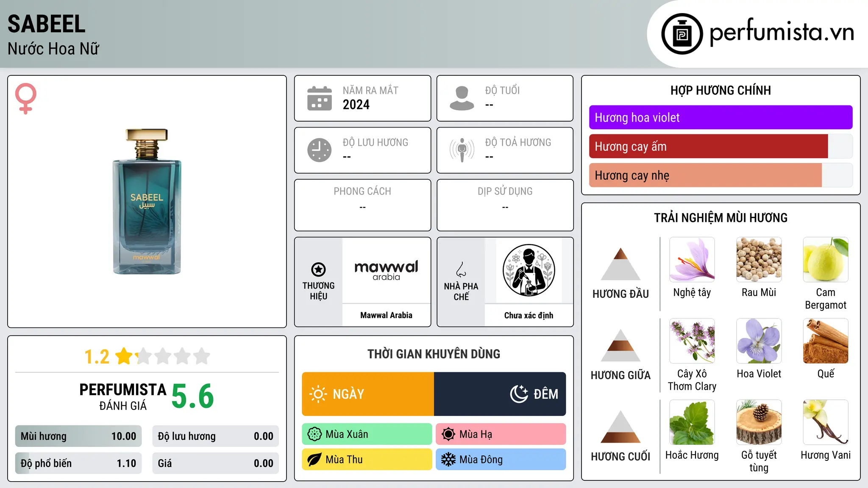The height and width of the screenshot is (488, 868).
Task: Click the Trải Nghiệm Mùi Hương heading
Action: click(721, 218)
